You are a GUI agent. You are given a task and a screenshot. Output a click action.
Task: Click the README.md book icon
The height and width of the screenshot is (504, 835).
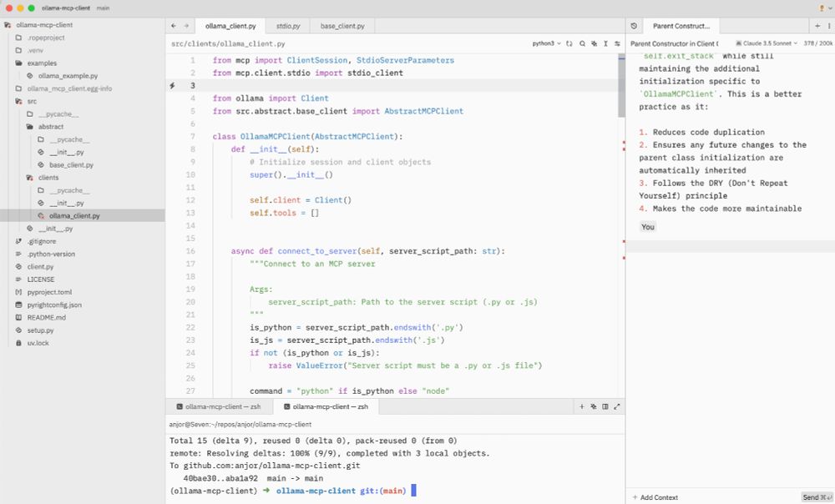(18, 318)
